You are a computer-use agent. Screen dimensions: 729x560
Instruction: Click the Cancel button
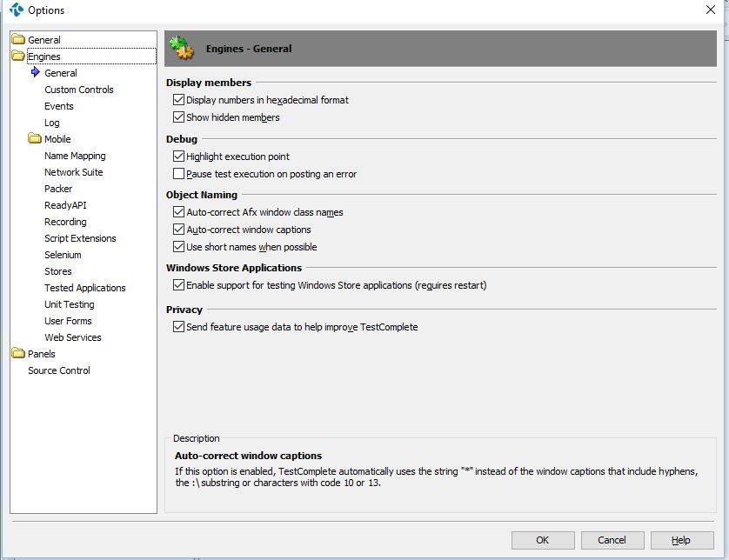point(612,540)
